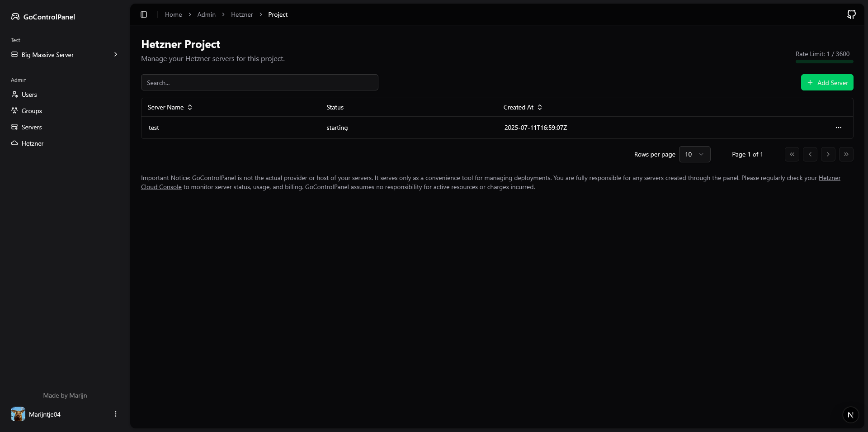This screenshot has width=868, height=432.
Task: Click the starting status cell
Action: click(337, 128)
